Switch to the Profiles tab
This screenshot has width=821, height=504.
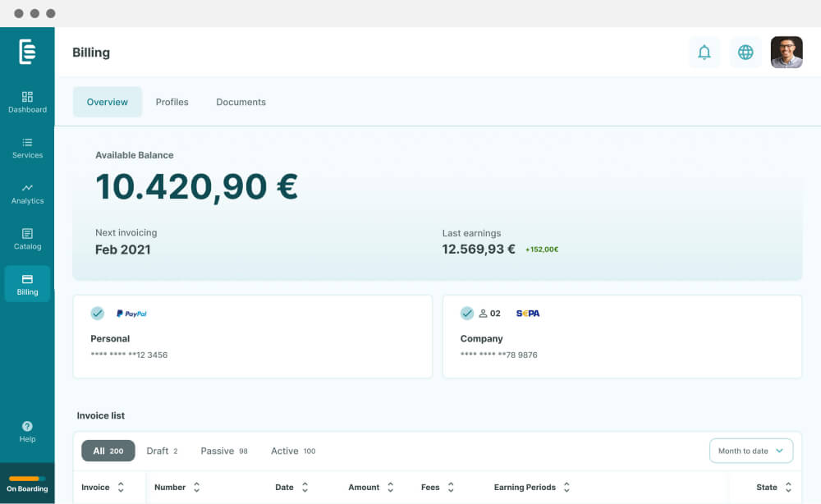(172, 102)
